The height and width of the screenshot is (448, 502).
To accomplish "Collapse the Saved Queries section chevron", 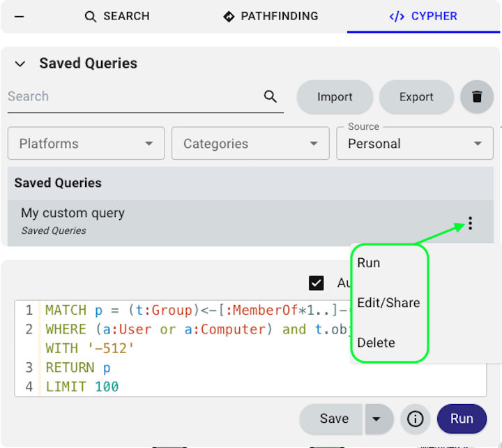I will click(x=20, y=64).
